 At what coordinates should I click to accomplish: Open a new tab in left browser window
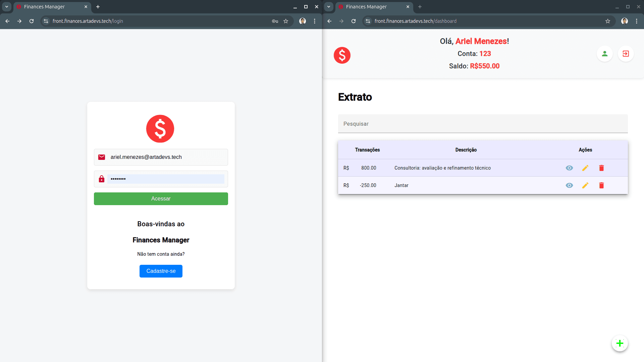pos(98,7)
